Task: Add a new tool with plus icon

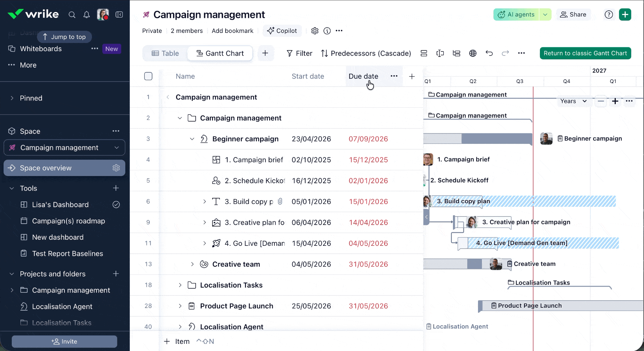Action: (116, 188)
